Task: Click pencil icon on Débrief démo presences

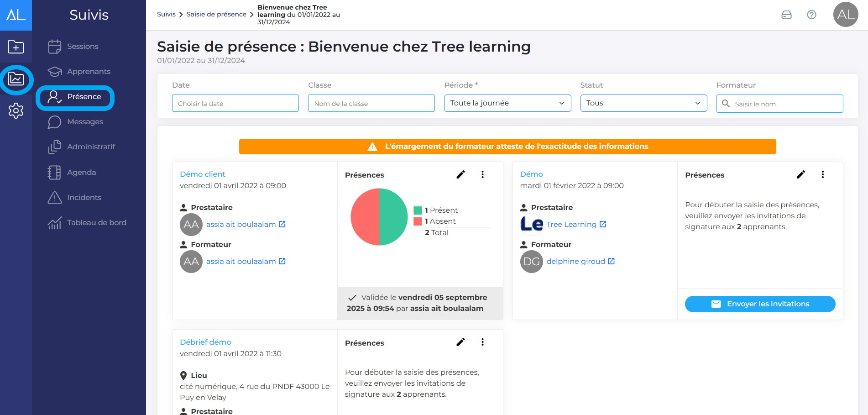Action: (x=460, y=342)
